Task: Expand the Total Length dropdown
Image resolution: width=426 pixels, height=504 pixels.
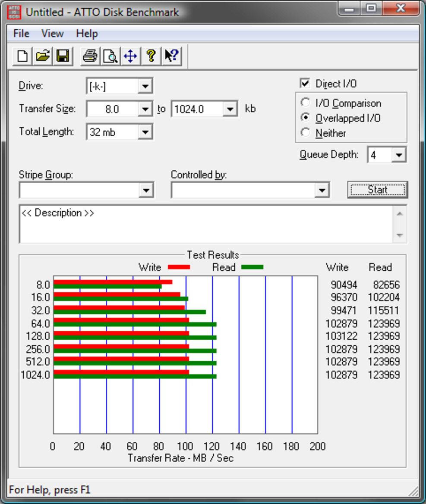Action: click(x=145, y=132)
